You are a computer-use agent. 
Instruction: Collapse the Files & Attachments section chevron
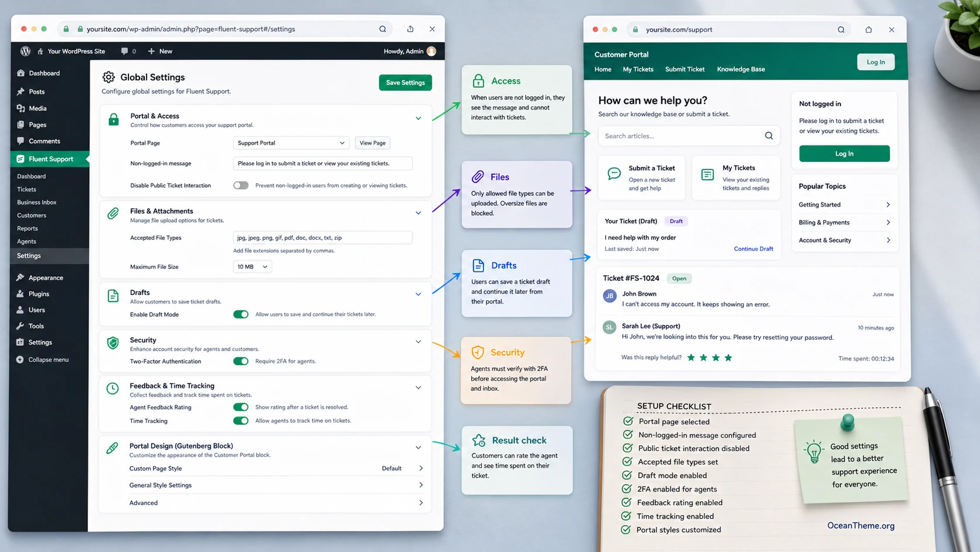pyautogui.click(x=418, y=213)
